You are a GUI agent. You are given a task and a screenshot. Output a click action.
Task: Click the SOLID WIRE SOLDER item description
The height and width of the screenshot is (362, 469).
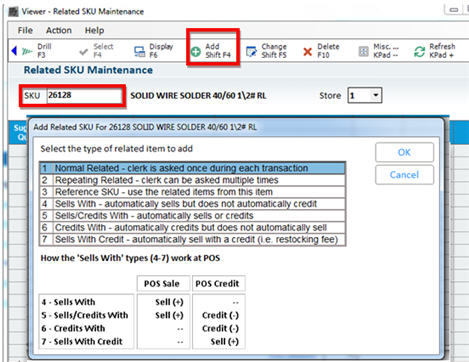pos(198,96)
